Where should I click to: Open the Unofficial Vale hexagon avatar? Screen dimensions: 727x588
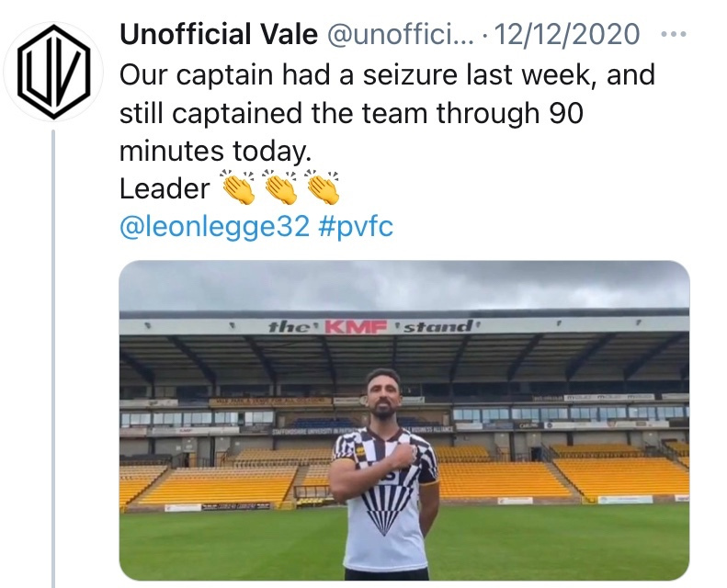[53, 72]
